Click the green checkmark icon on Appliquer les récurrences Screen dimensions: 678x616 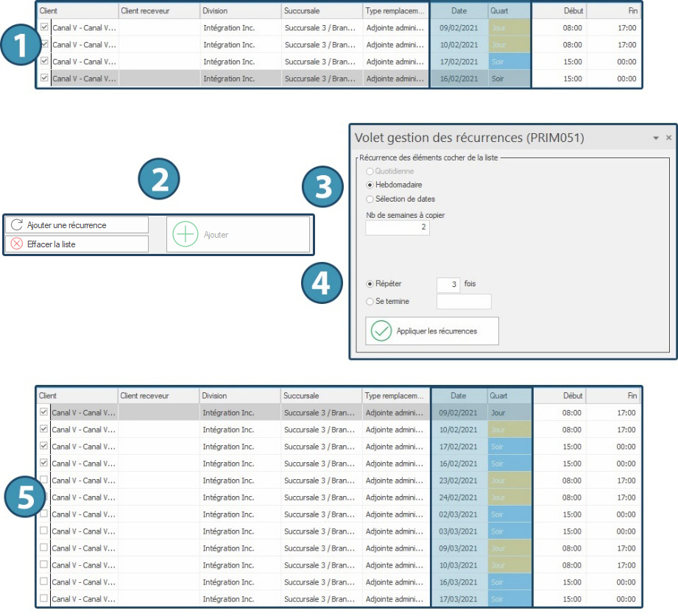(x=381, y=331)
